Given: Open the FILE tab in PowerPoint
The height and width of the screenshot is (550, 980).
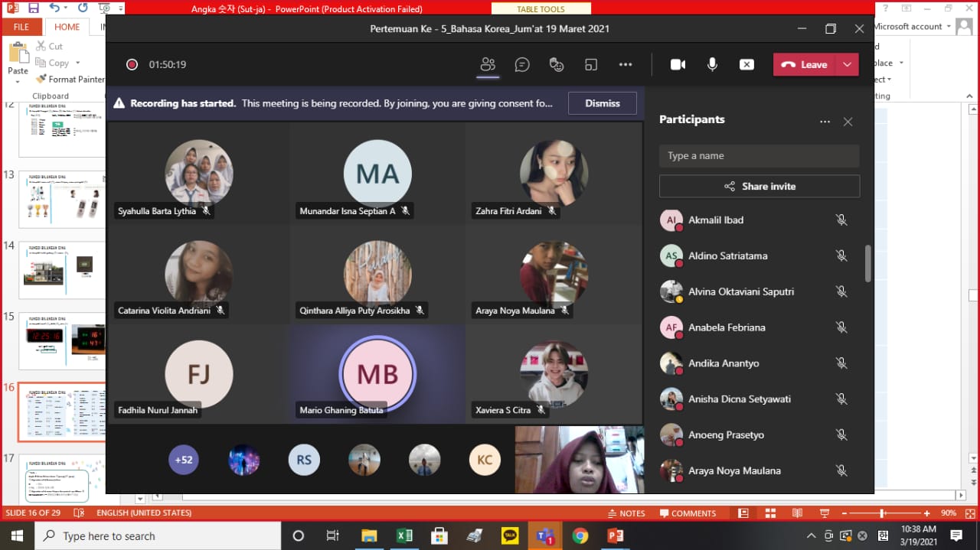Looking at the screenshot, I should (21, 27).
